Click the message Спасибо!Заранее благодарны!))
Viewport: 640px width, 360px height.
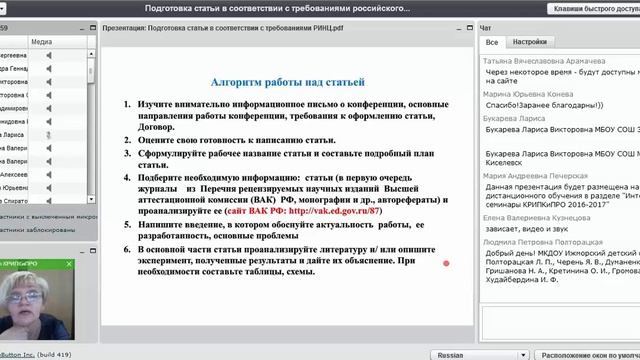544,105
